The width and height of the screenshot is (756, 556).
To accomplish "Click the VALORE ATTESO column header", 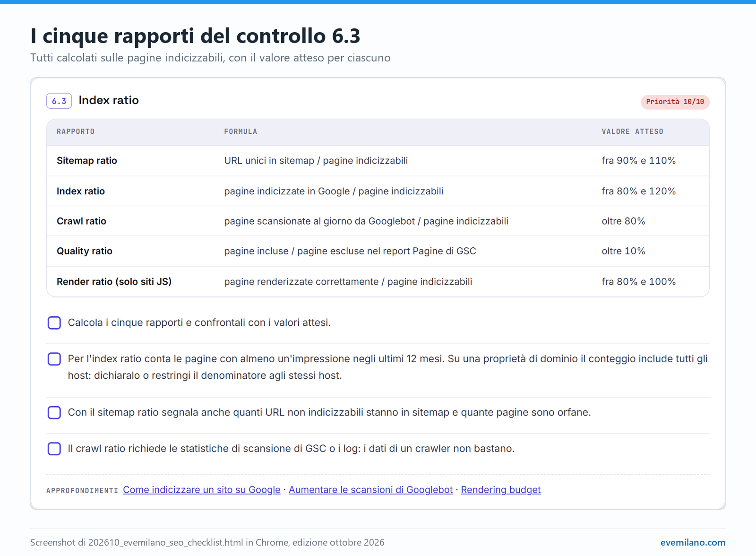I will (632, 131).
